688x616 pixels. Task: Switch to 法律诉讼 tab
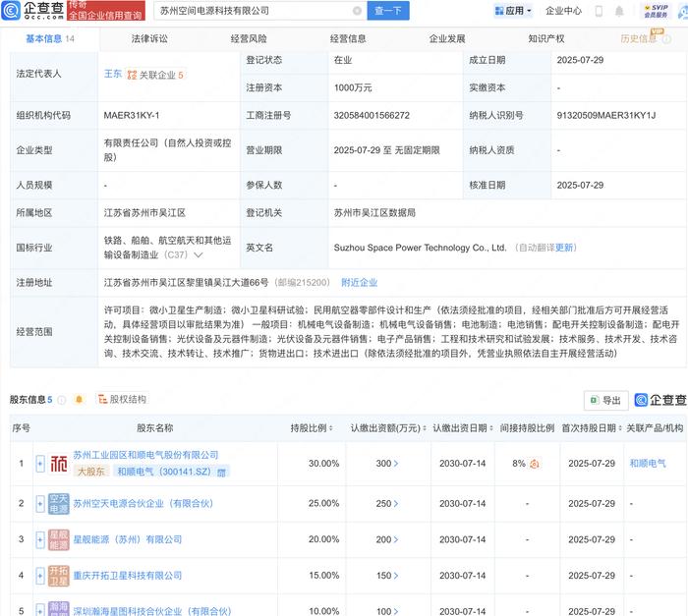tap(149, 39)
